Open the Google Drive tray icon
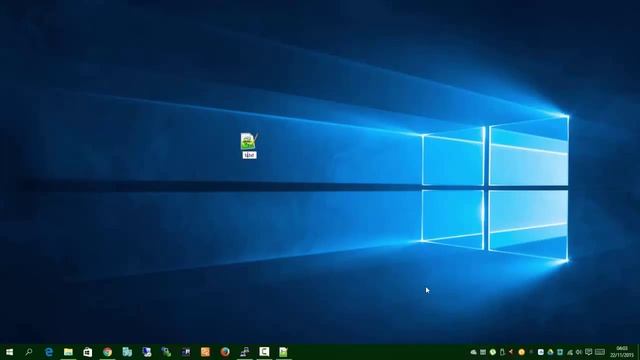This screenshot has height=360, width=640. [x=550, y=352]
